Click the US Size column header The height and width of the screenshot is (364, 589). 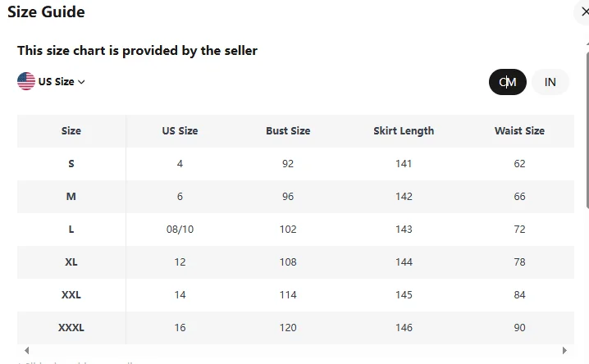click(x=180, y=131)
